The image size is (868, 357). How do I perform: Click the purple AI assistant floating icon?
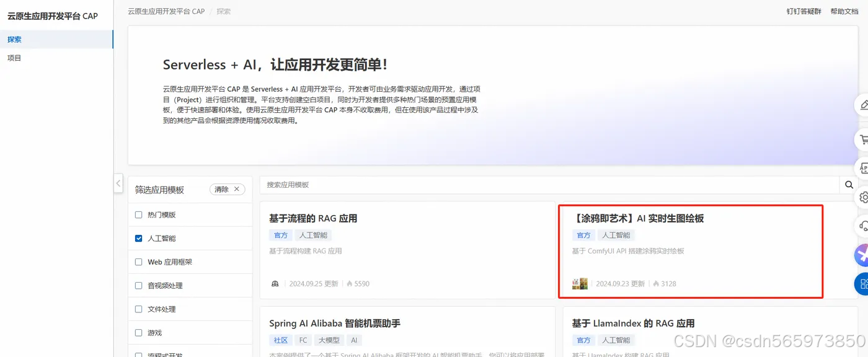point(862,255)
